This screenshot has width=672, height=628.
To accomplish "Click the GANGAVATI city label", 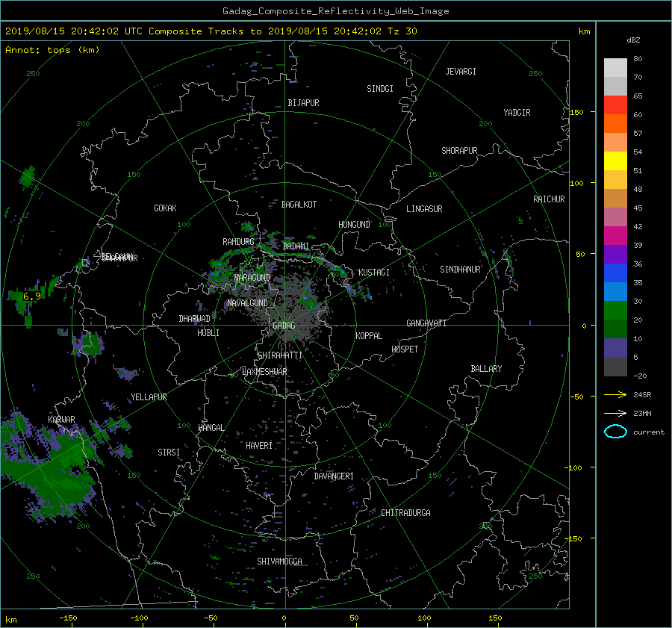I will click(426, 323).
